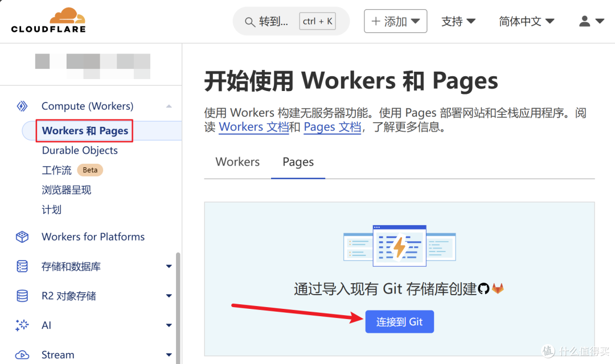
Task: Click the Workers for Platforms label
Action: point(93,237)
